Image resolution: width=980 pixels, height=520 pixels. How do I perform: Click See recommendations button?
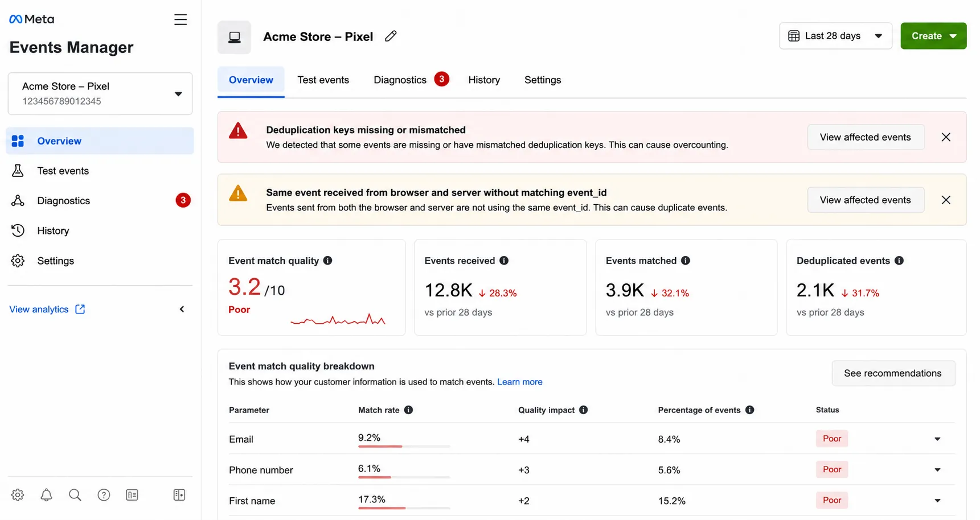coord(893,373)
